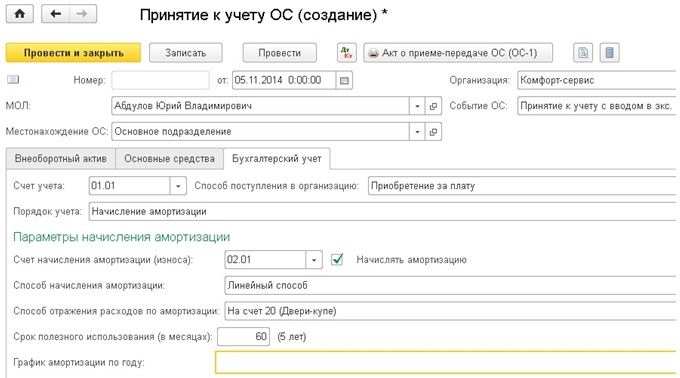Toggle the posting status flag near Номер

point(13,79)
